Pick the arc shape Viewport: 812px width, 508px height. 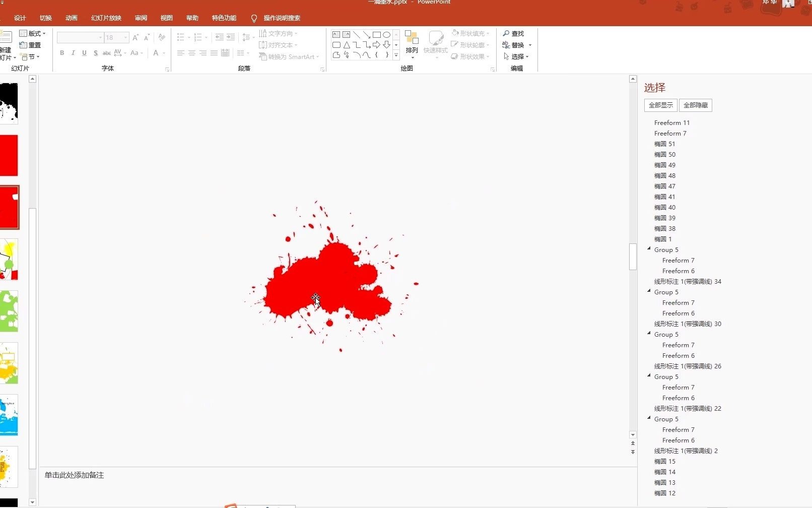356,55
